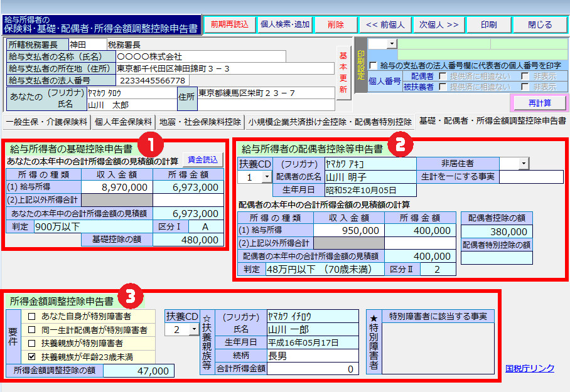Viewport: 570px width, 392px height.
Task: Click the 印刷 print button
Action: click(x=488, y=24)
